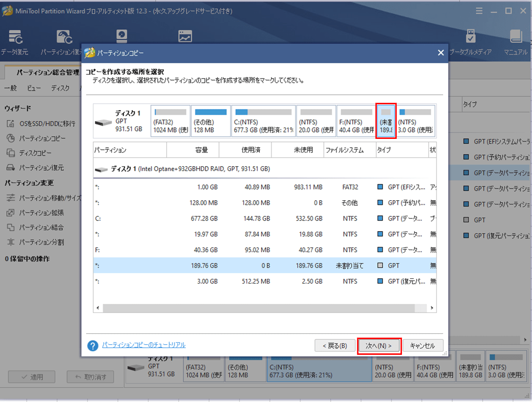
Task: Click the パーティション拡張 sidebar icon
Action: 10,213
